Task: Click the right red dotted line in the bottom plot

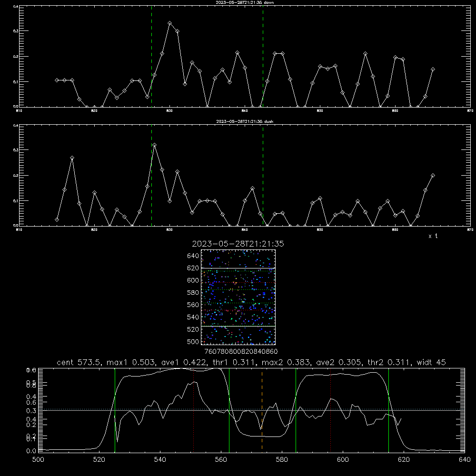Action: 330,410
